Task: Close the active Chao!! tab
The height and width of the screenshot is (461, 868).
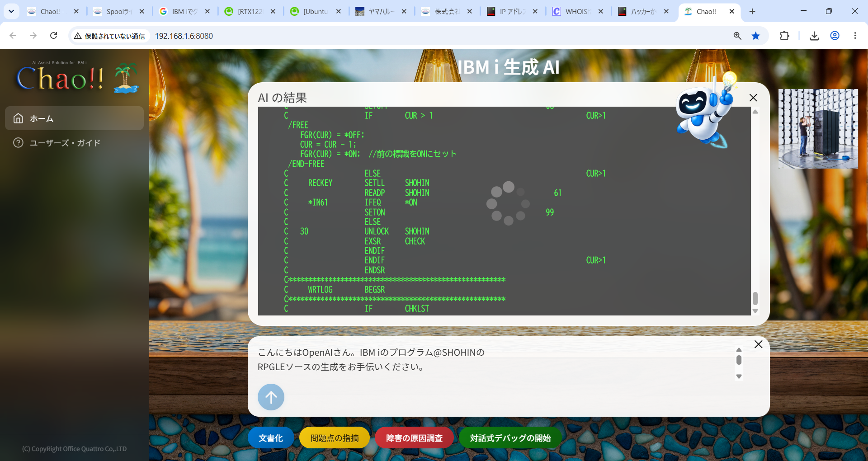Action: tap(732, 11)
